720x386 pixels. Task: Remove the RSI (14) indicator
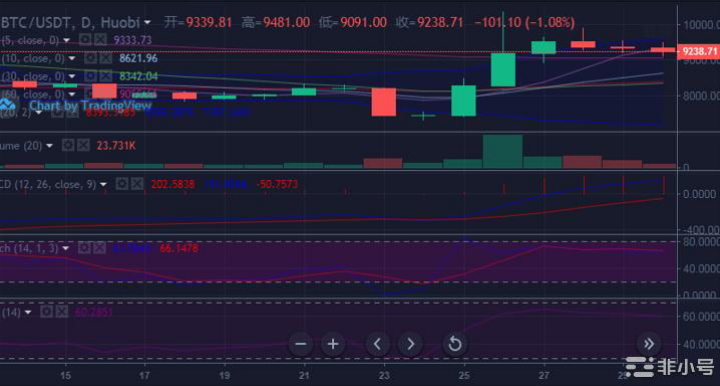62,312
